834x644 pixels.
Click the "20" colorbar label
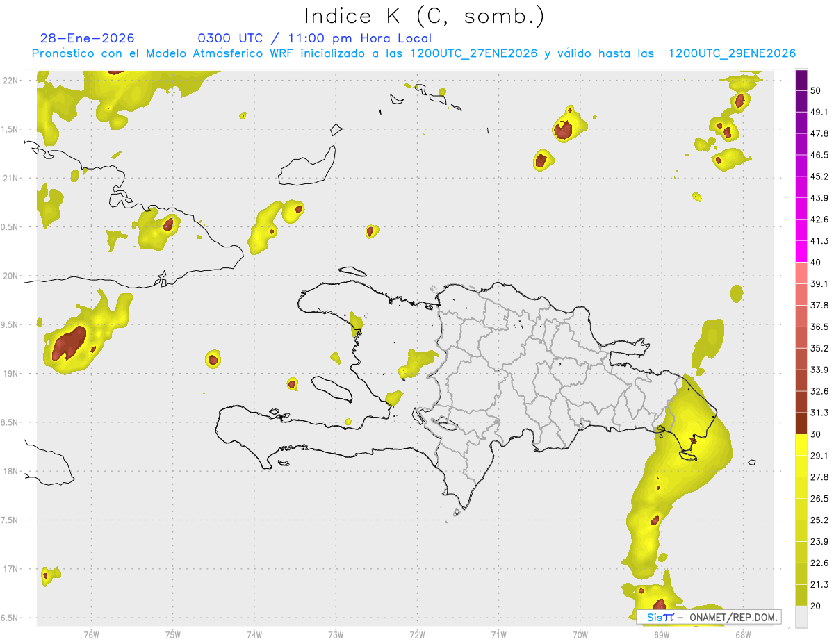point(817,606)
